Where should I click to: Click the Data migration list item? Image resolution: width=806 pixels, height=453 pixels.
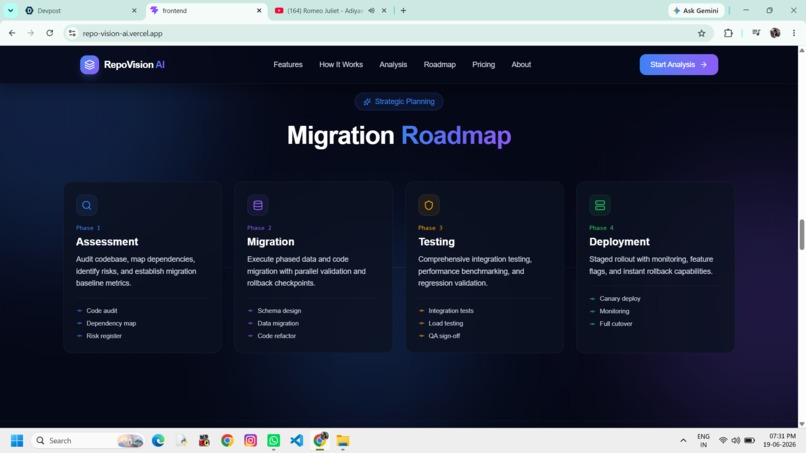point(278,323)
